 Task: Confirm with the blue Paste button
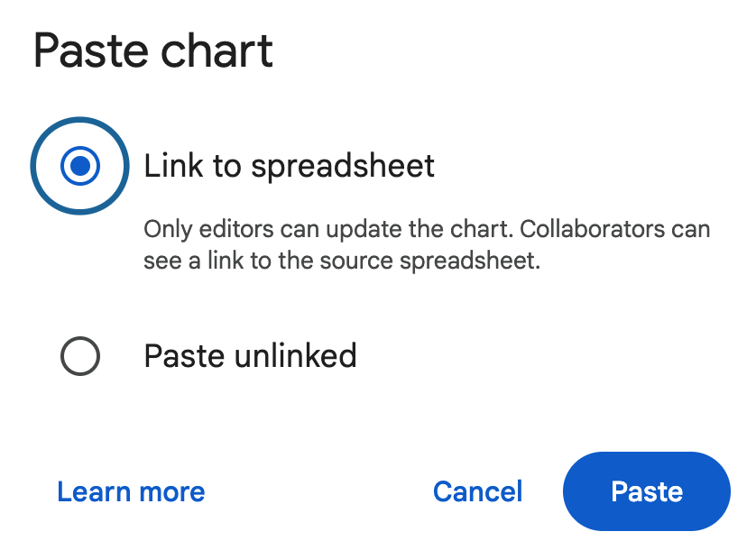point(647,491)
